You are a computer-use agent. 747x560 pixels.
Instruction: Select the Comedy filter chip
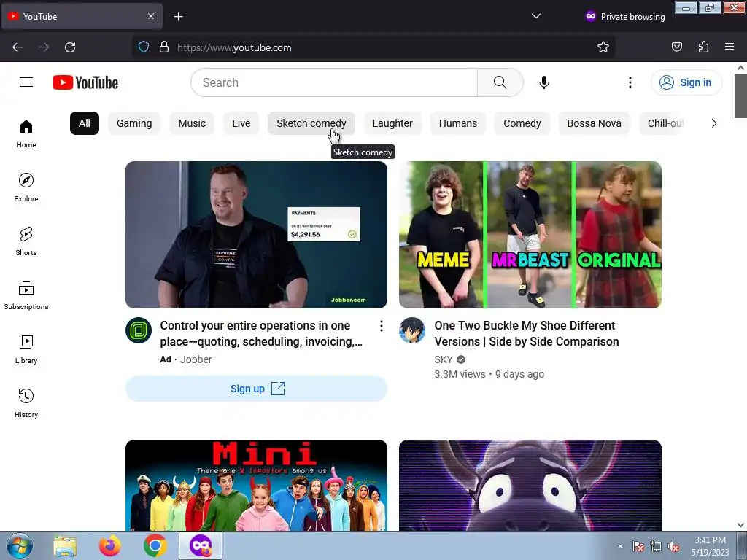tap(522, 123)
